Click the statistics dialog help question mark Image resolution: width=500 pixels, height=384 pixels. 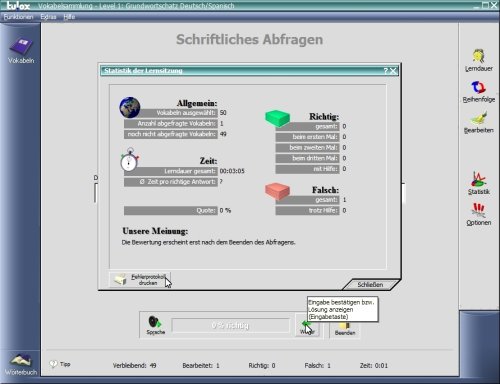coord(386,71)
